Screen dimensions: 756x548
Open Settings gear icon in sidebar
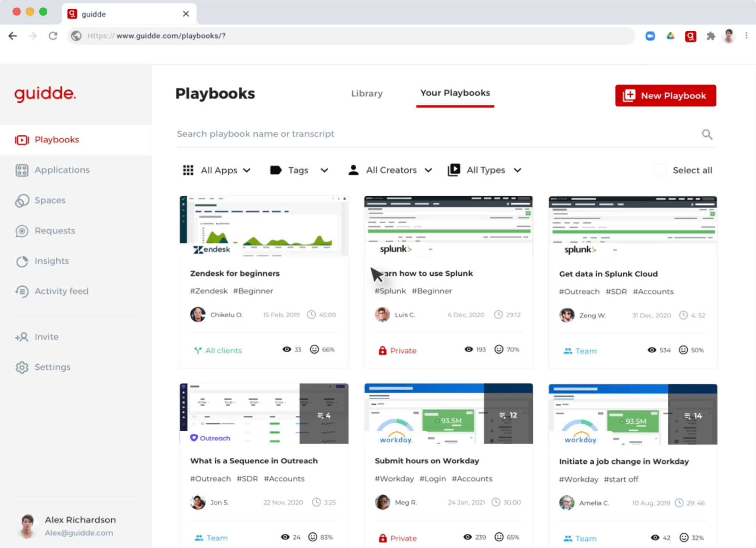[x=22, y=367]
